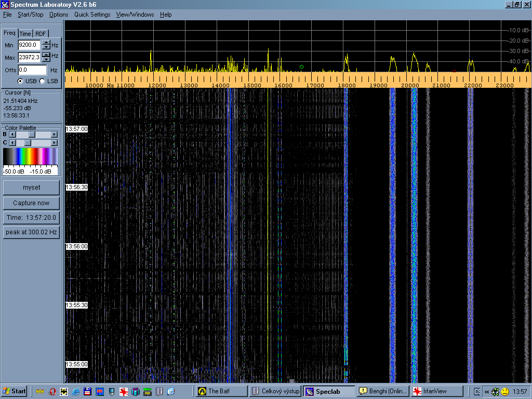Switch to The Bat! taskbar window

point(222,391)
